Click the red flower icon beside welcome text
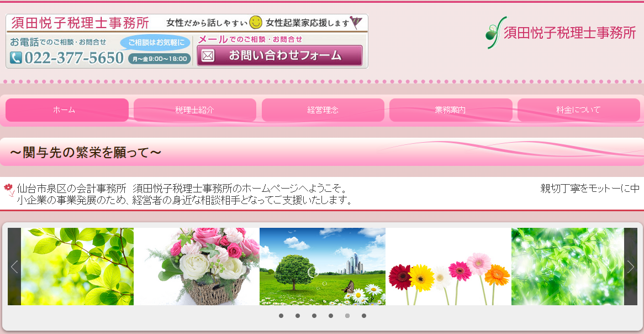Screen dimensions: 644x334 (x=8, y=190)
